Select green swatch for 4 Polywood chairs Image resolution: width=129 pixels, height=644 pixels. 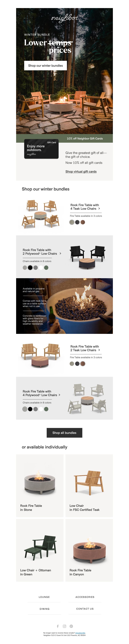[46, 409]
